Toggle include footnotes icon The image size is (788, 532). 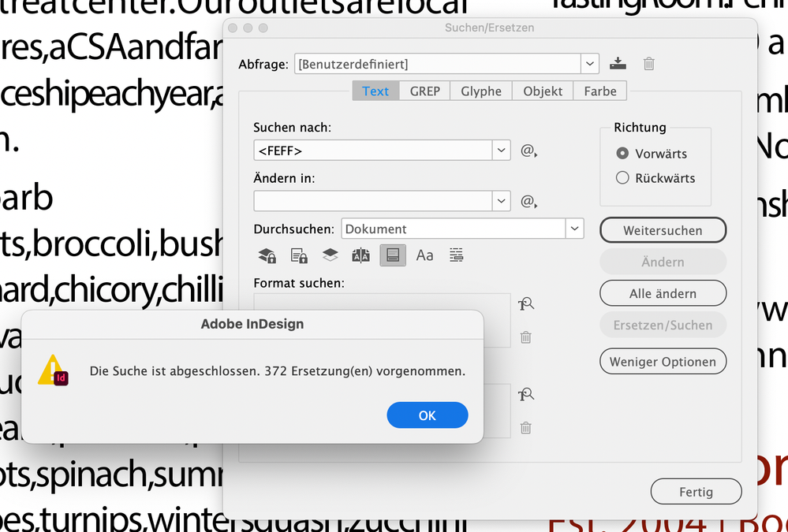click(x=393, y=255)
